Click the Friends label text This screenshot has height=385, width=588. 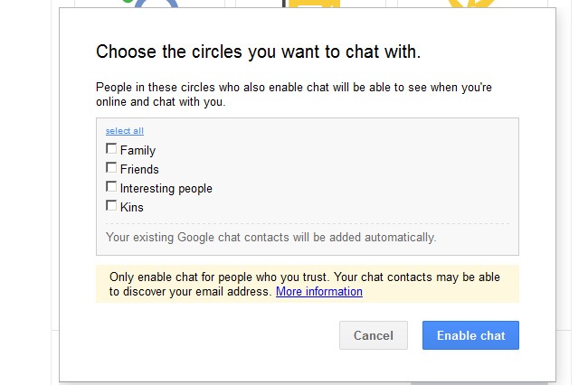click(x=139, y=170)
